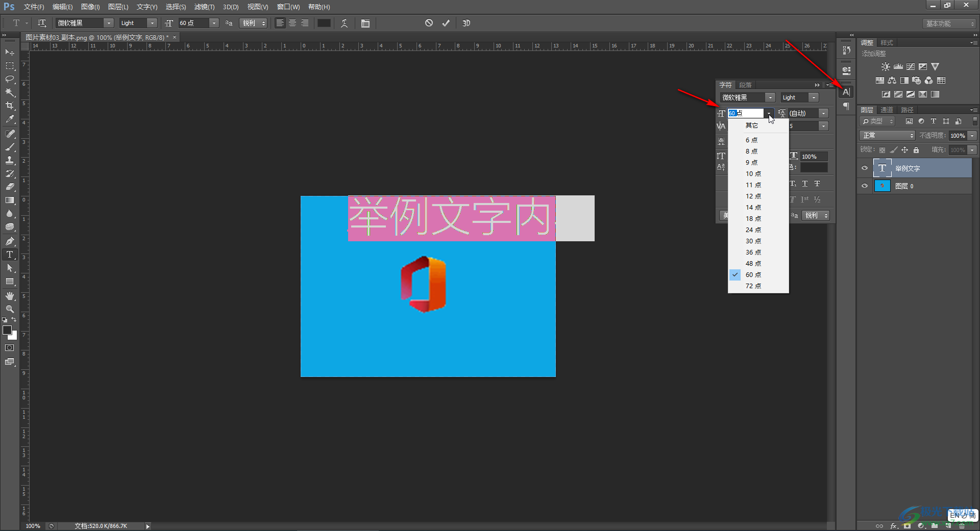The image size is (980, 531).
Task: Click the Character panel font size field
Action: [x=745, y=113]
